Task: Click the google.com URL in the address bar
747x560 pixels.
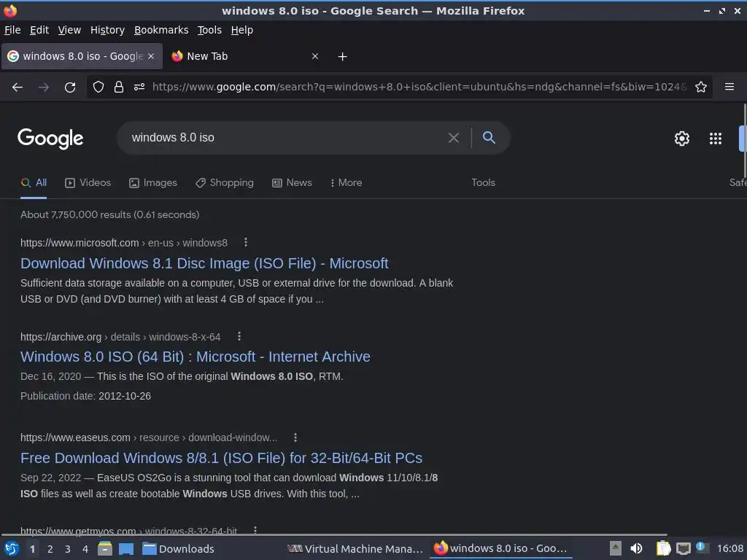Action: [419, 87]
